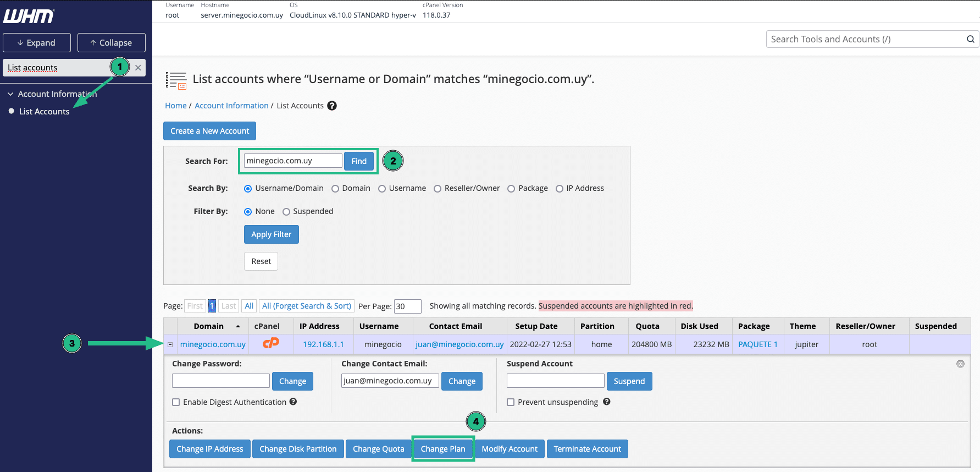The height and width of the screenshot is (472, 980).
Task: Open Prevent unsuspending help icon
Action: (607, 402)
